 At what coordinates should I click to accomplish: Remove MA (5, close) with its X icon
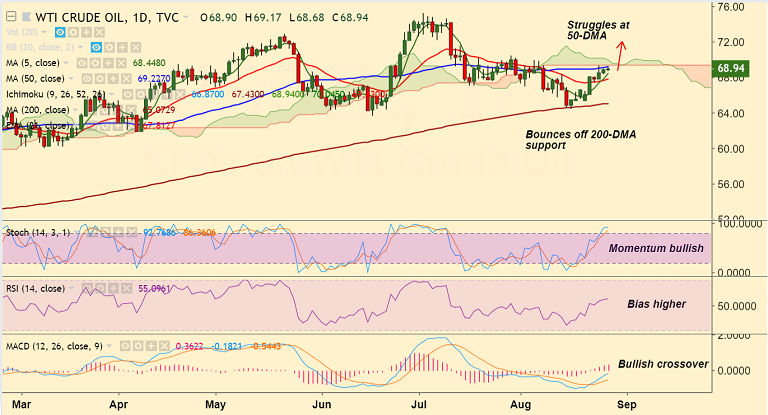coord(121,63)
